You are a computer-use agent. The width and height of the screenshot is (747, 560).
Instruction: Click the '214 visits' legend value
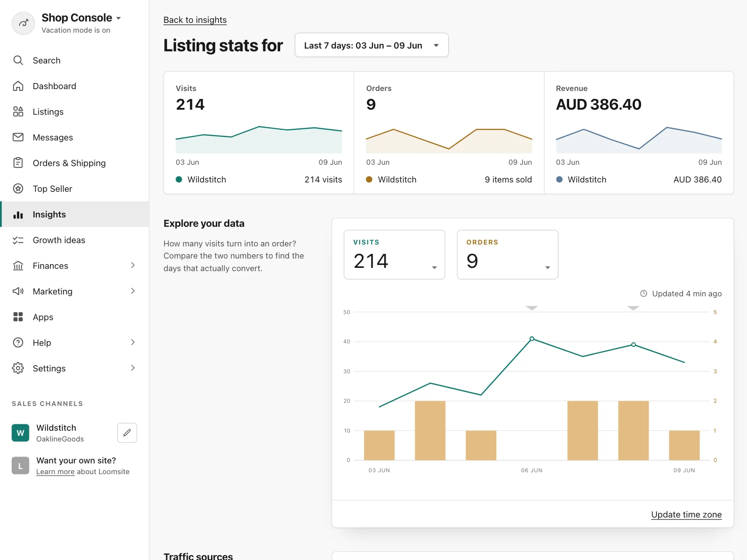323,180
